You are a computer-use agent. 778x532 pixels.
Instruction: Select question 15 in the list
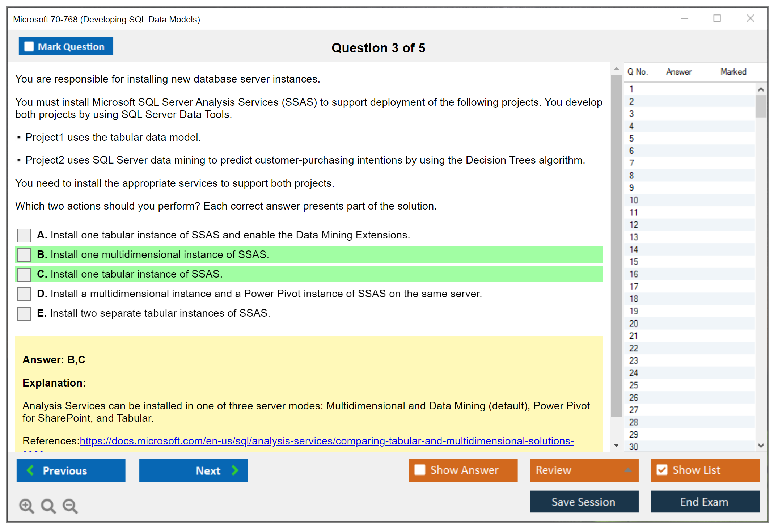634,262
